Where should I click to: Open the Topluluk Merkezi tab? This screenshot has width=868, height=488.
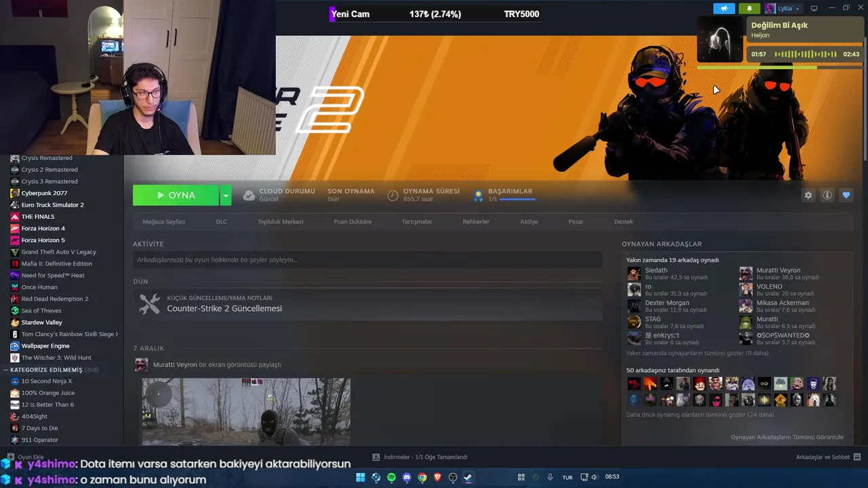pyautogui.click(x=280, y=222)
